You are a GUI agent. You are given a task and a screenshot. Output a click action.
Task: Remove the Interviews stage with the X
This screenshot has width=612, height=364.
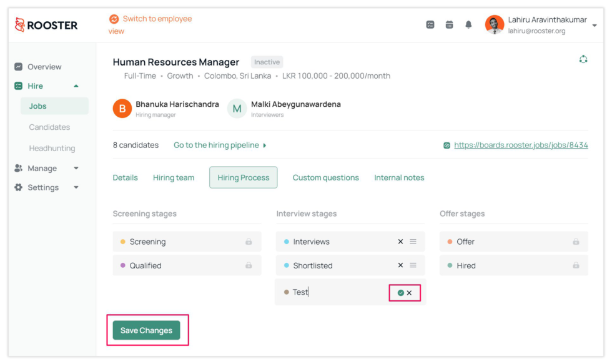(400, 241)
